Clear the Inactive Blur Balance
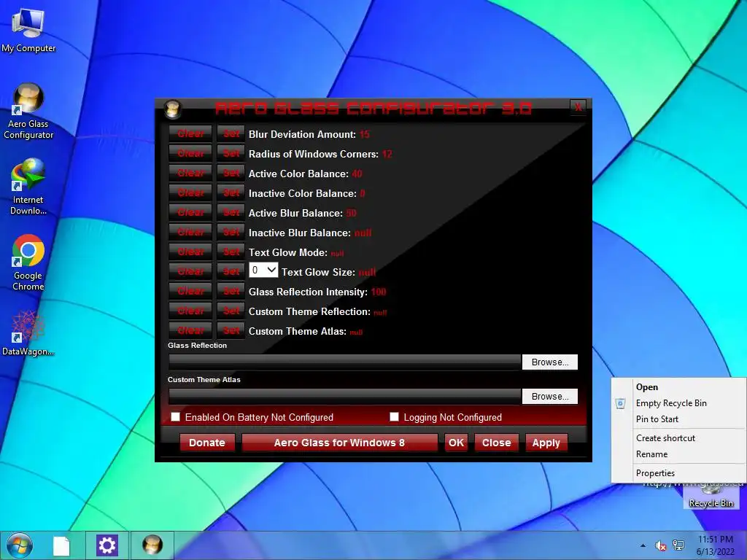The height and width of the screenshot is (560, 747). coord(190,232)
